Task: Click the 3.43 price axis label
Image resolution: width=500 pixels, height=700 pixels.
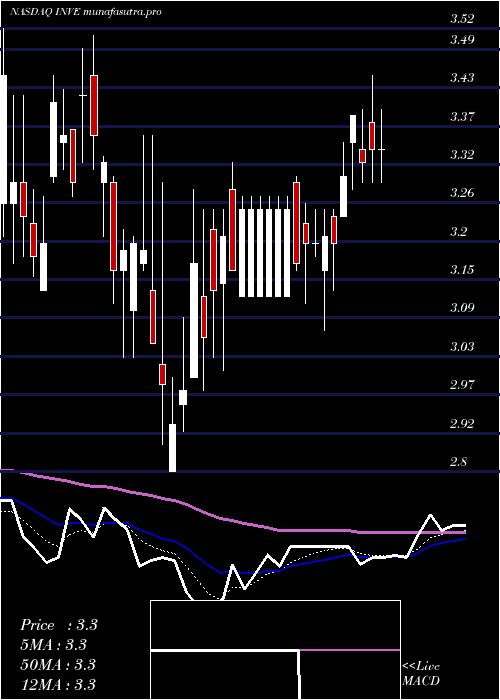Action: pyautogui.click(x=462, y=78)
